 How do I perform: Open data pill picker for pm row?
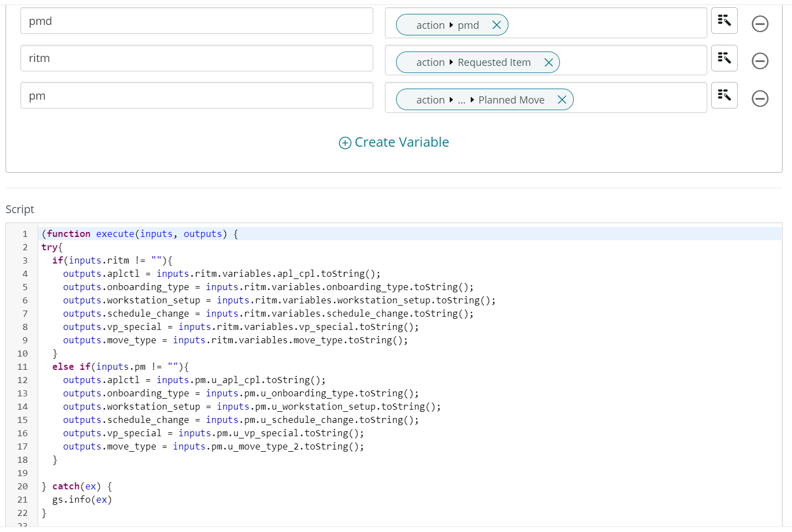pos(724,95)
